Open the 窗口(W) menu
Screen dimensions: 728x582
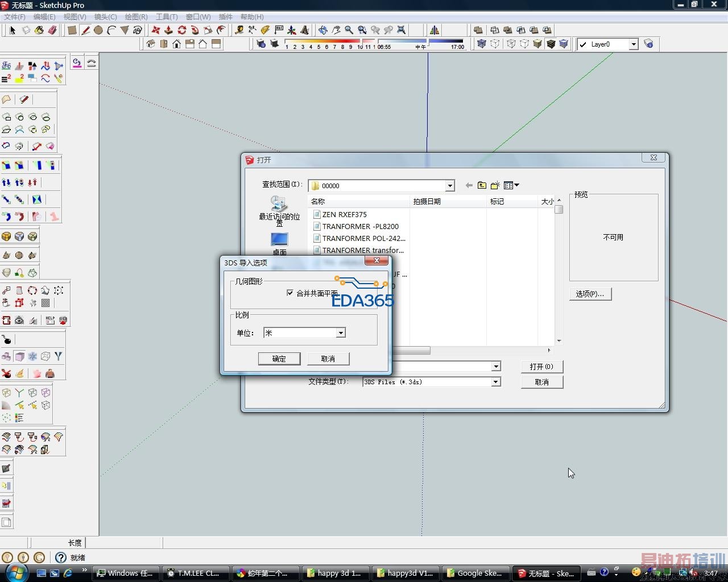(198, 16)
